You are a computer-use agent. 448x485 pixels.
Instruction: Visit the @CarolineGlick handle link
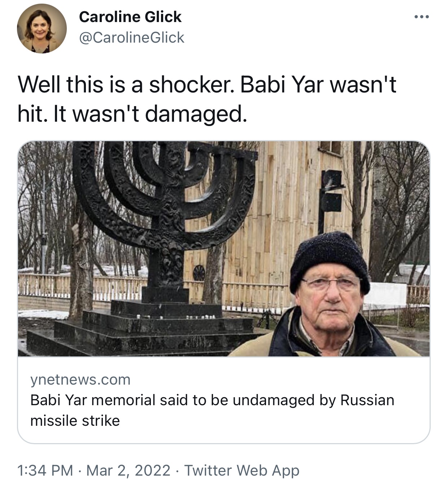[131, 38]
